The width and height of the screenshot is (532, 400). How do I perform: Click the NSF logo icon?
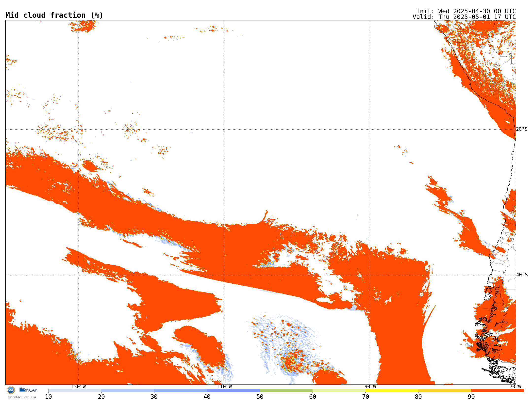tap(11, 390)
